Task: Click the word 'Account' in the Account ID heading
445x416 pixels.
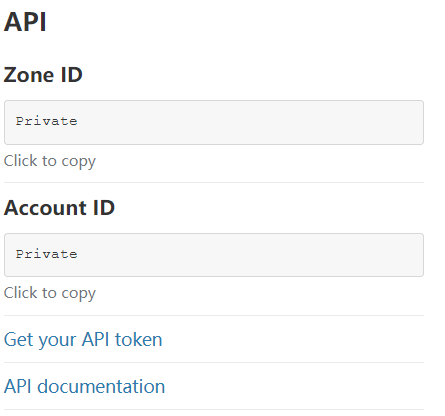Action: click(x=46, y=208)
